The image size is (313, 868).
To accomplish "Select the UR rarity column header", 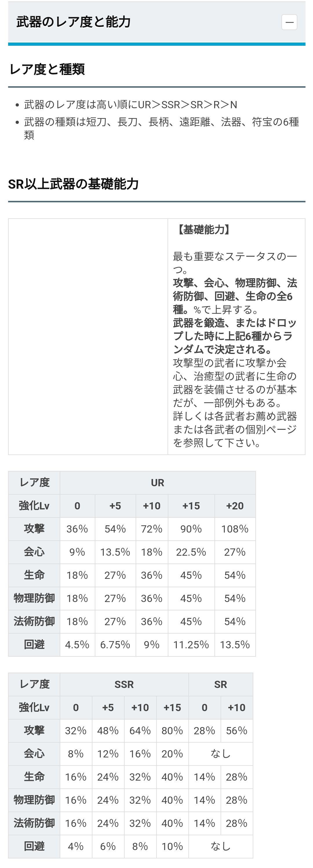I will pyautogui.click(x=157, y=482).
